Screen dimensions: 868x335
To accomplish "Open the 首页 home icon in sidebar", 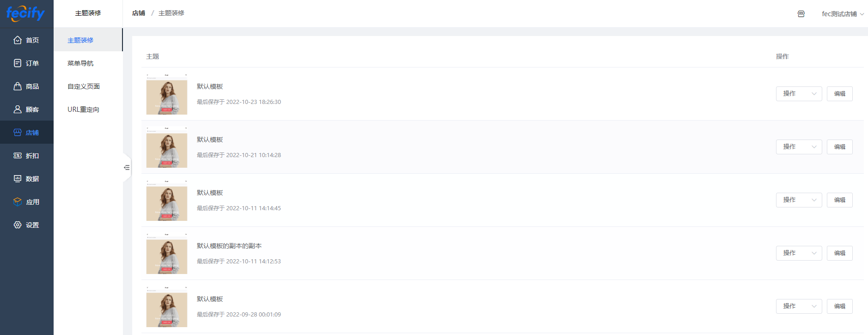I will pos(18,40).
